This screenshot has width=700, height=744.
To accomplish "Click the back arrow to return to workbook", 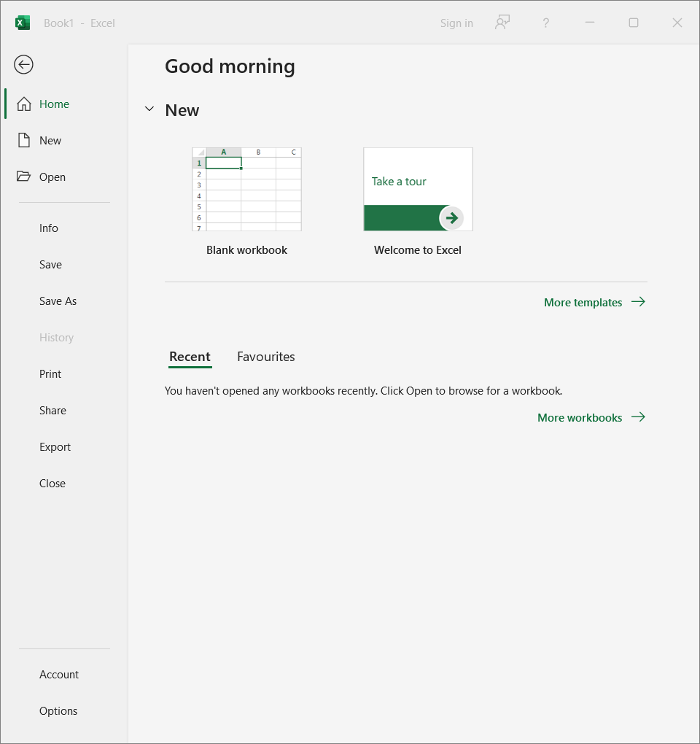I will point(23,65).
